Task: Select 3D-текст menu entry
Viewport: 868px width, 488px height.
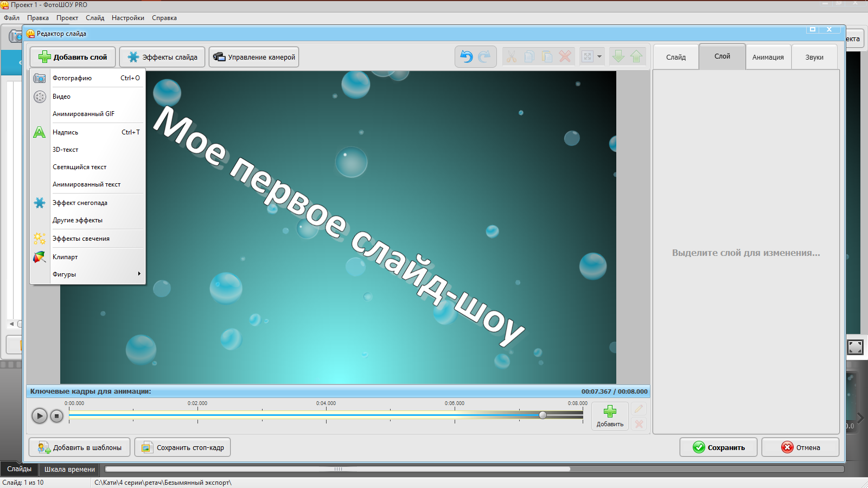Action: point(88,150)
